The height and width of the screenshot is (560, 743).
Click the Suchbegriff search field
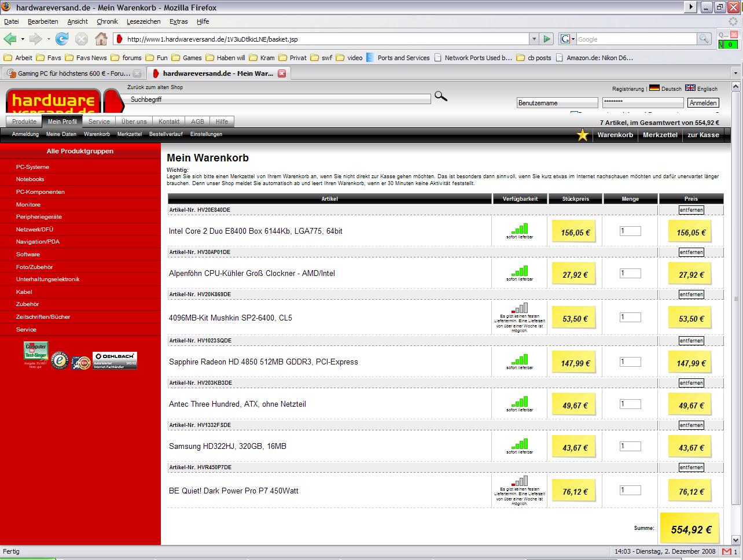point(279,100)
